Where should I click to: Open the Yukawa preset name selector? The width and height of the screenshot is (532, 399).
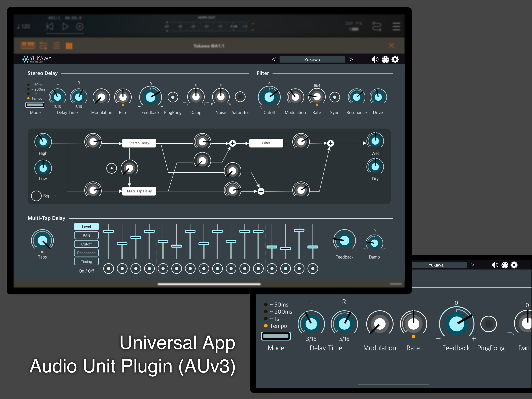pyautogui.click(x=312, y=59)
